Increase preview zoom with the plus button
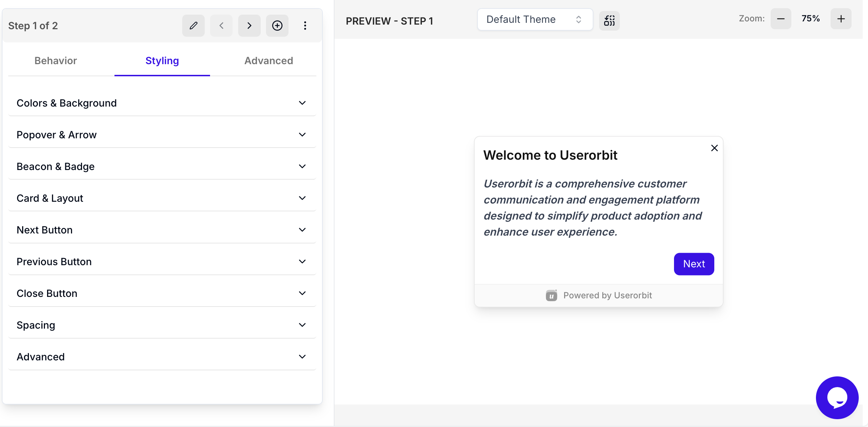Image resolution: width=868 pixels, height=427 pixels. 841,19
